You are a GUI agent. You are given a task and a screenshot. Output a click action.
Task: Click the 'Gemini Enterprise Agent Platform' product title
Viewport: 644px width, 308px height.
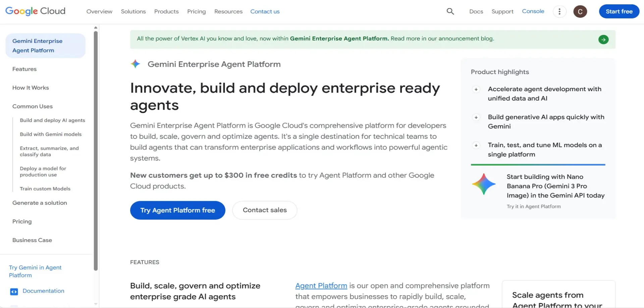coord(214,64)
